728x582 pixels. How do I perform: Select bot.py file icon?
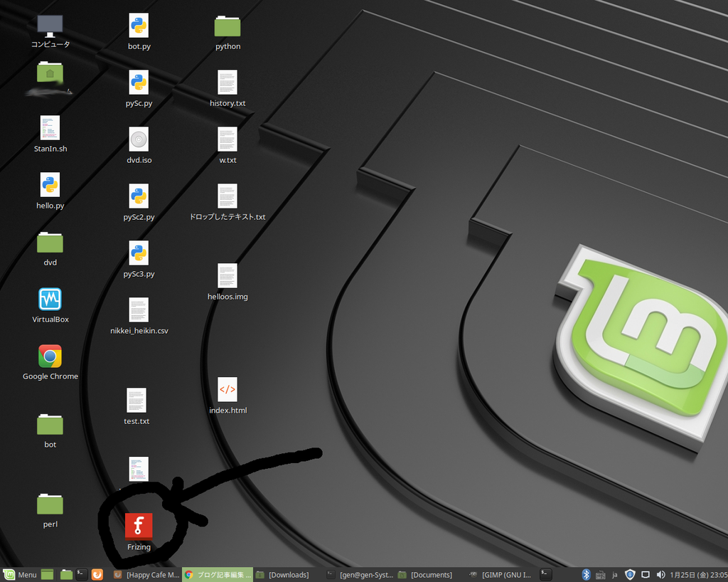(139, 25)
